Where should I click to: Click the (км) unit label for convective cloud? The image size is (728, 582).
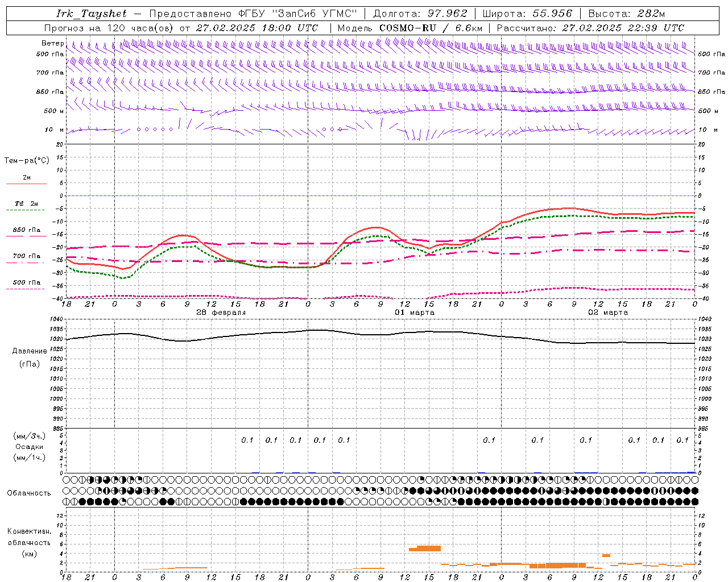click(29, 553)
